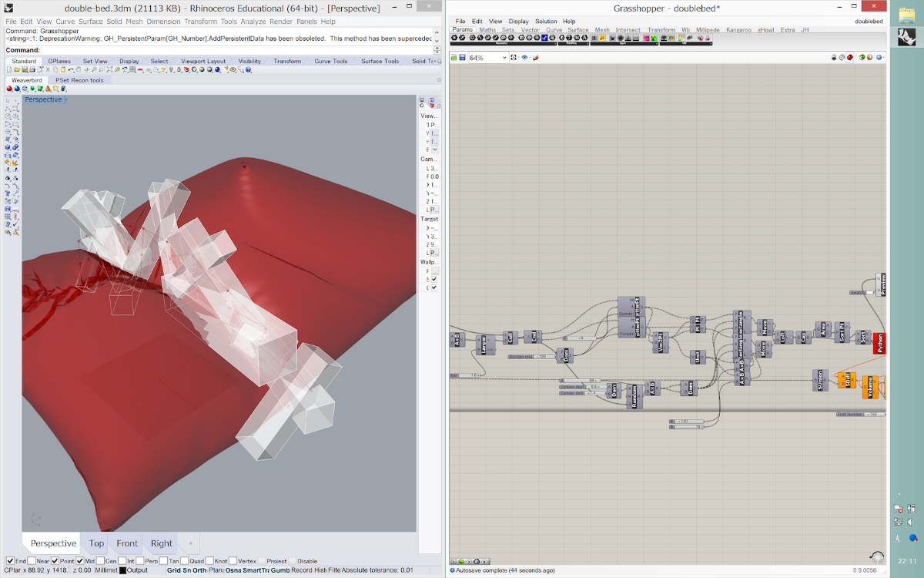Image resolution: width=924 pixels, height=578 pixels.
Task: Click the Print icon in Rhino Standard toolbar
Action: 32,70
